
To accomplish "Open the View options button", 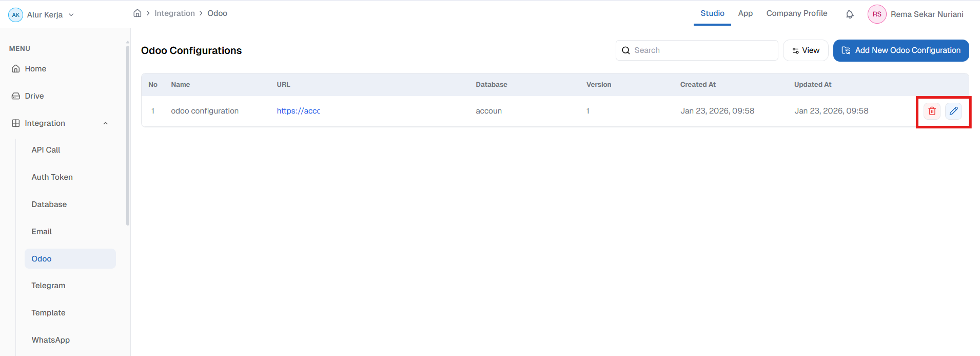I will pyautogui.click(x=806, y=50).
